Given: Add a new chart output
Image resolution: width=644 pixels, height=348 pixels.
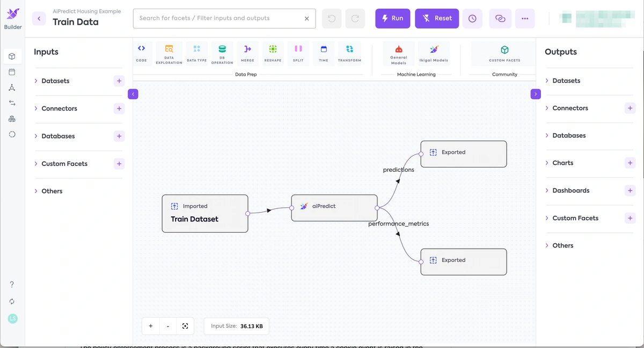Looking at the screenshot, I should 630,163.
